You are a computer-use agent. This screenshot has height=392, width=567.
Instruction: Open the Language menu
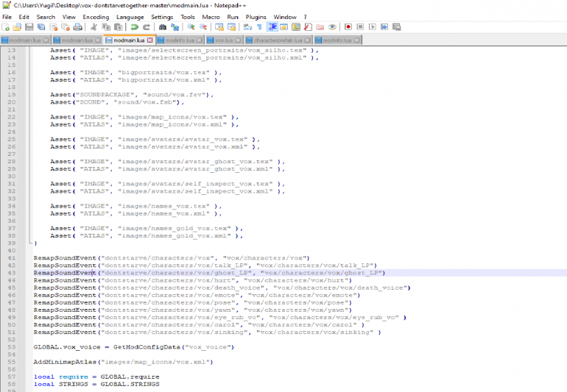130,16
